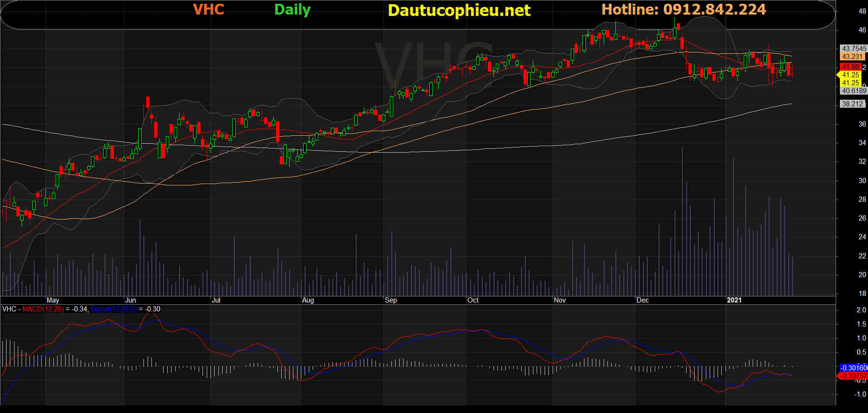Jump to the Nov date marker
The image size is (868, 413).
tap(560, 300)
